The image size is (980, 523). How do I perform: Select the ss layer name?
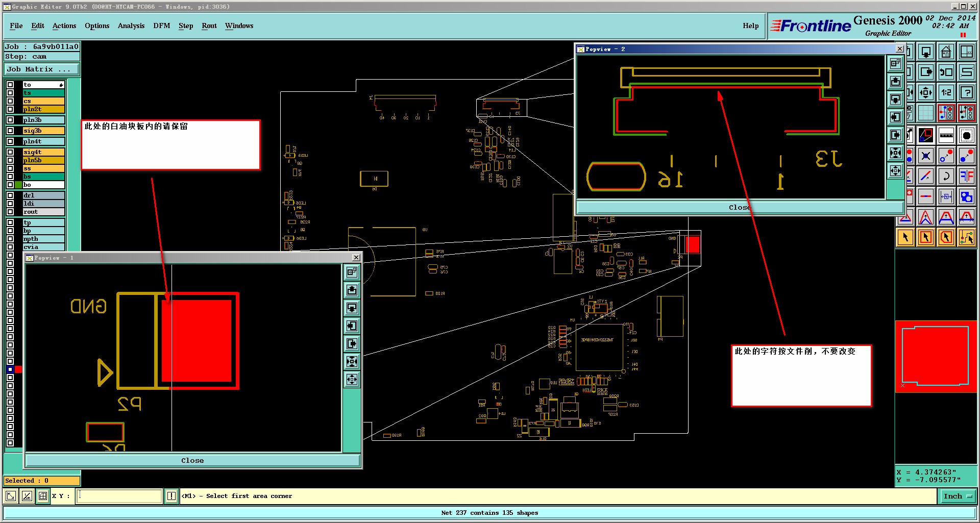(x=43, y=168)
